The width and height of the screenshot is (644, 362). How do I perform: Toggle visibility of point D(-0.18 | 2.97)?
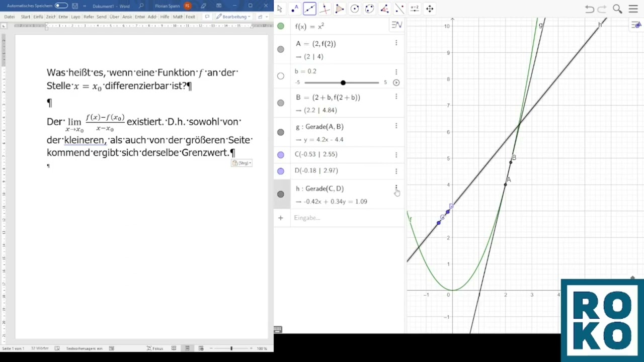pos(281,171)
